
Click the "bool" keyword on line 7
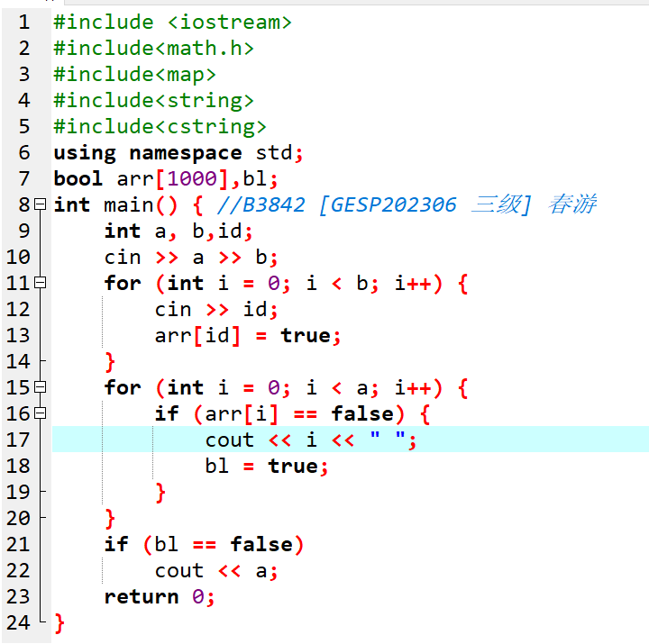click(78, 178)
